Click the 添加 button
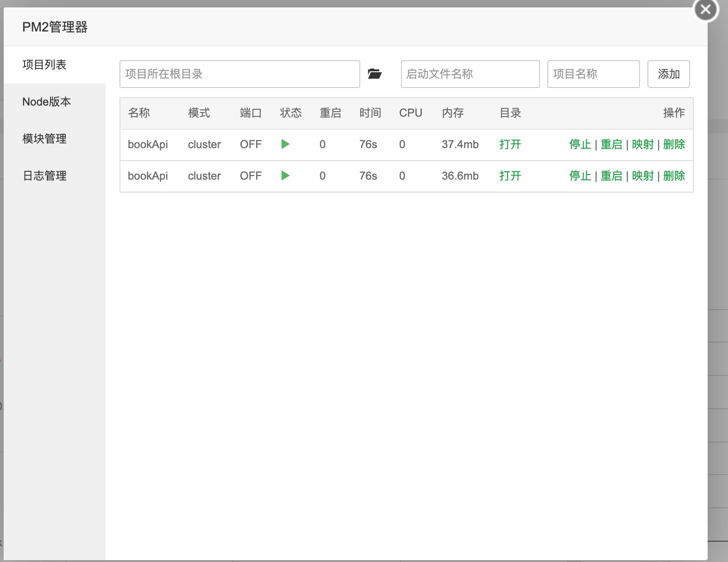The image size is (728, 562). pyautogui.click(x=668, y=74)
